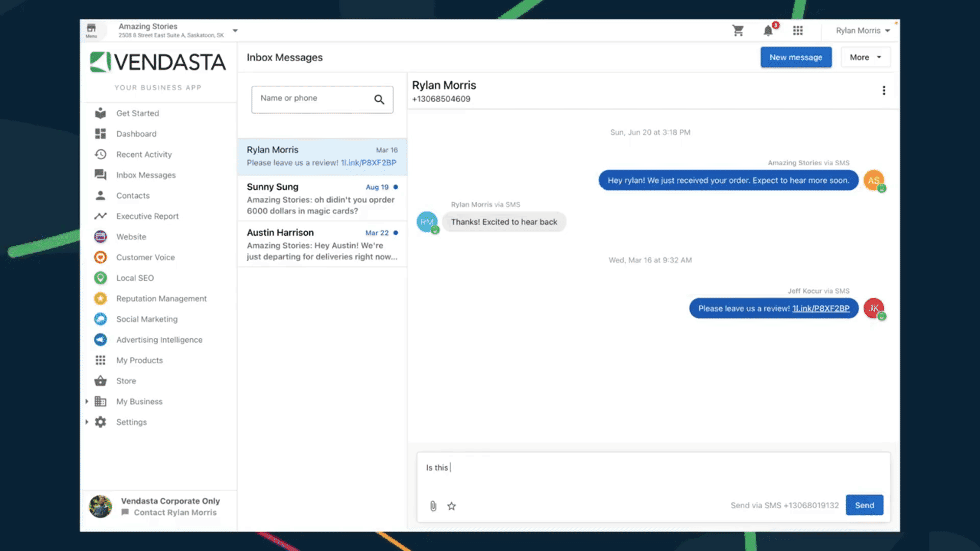Click the More dropdown in inbox header

pyautogui.click(x=866, y=57)
